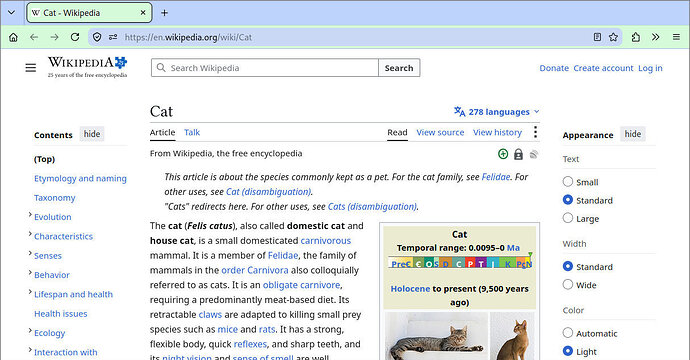Image resolution: width=690 pixels, height=360 pixels.
Task: Click the page protection padlock icon
Action: click(x=518, y=154)
